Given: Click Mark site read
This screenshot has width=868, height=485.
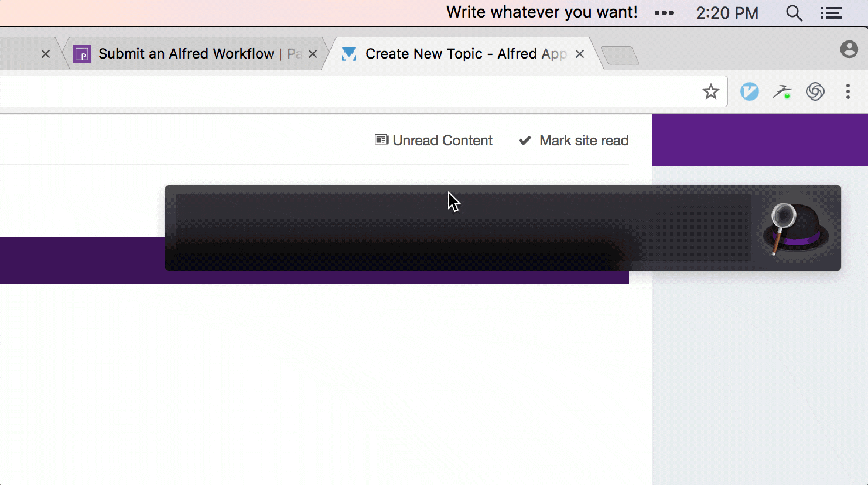Looking at the screenshot, I should (x=573, y=141).
